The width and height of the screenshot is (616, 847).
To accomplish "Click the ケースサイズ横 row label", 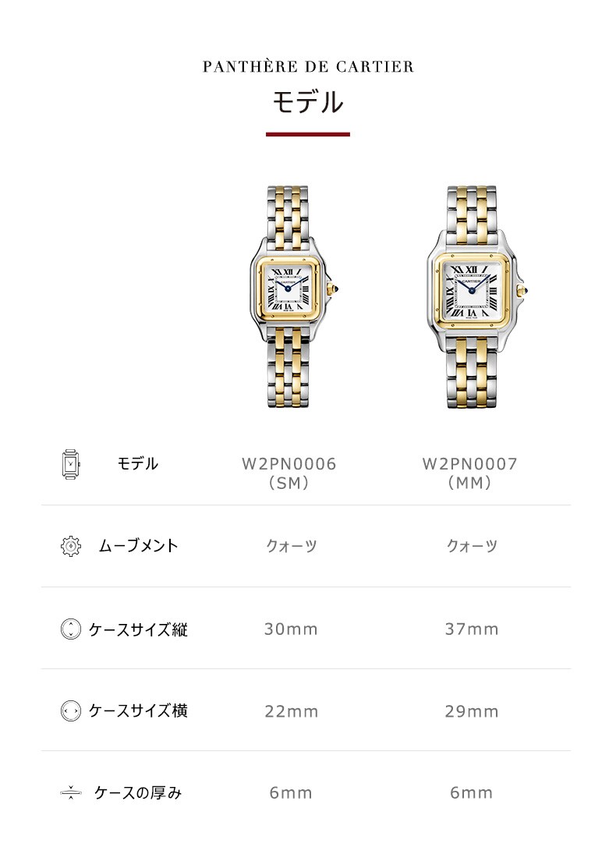I will [138, 711].
